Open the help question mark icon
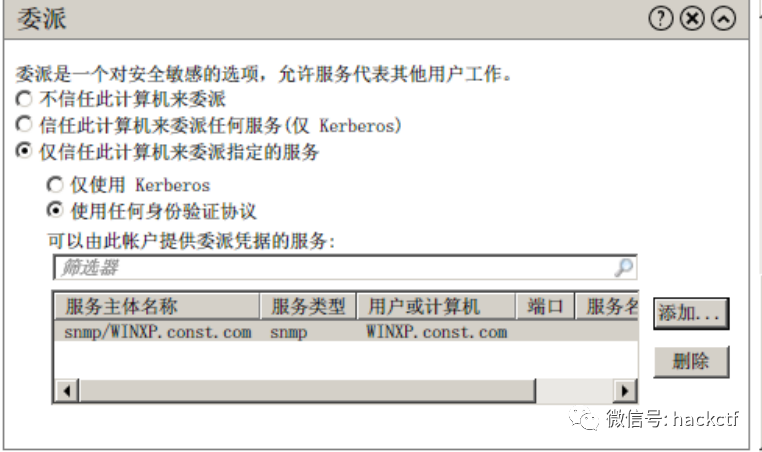 pyautogui.click(x=660, y=18)
